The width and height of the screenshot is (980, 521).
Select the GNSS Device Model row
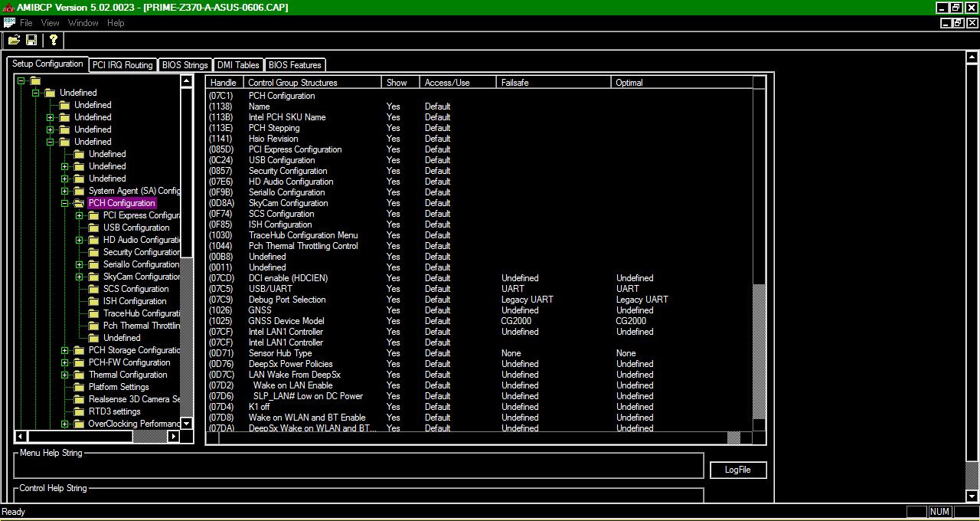tap(479, 321)
